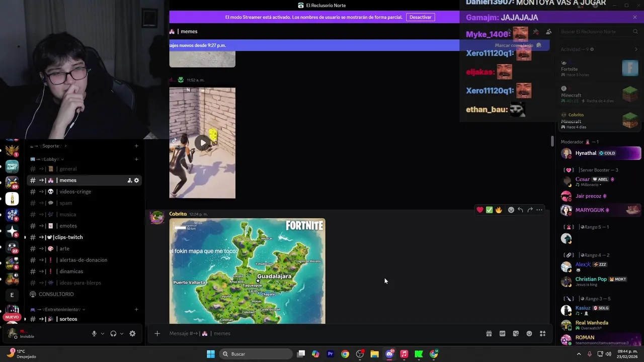Open emoji picker in message bar

tap(529, 333)
